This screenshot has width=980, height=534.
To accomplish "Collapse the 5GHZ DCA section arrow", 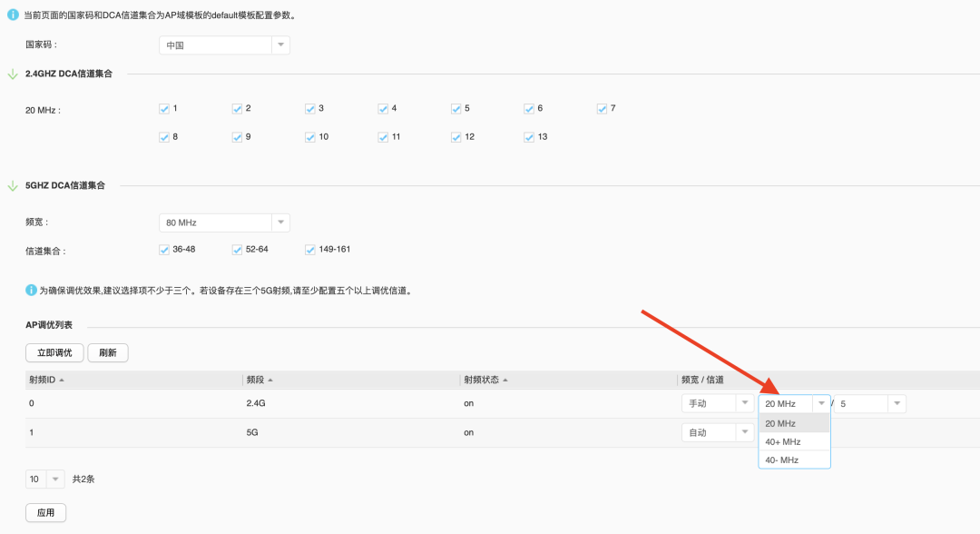I will [x=13, y=186].
